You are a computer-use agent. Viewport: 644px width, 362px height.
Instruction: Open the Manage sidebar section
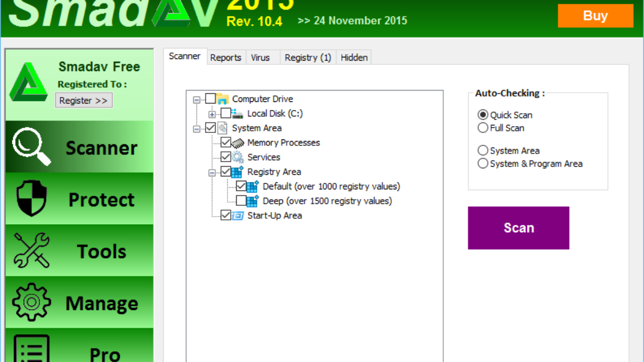[x=79, y=302]
